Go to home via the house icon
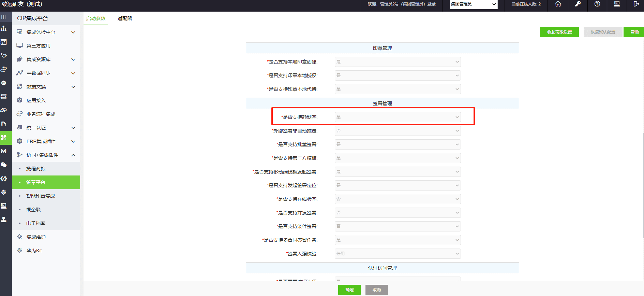 (x=558, y=4)
